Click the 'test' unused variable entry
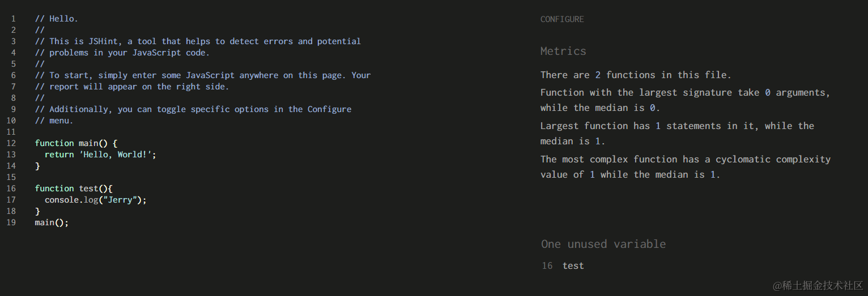 pos(573,265)
